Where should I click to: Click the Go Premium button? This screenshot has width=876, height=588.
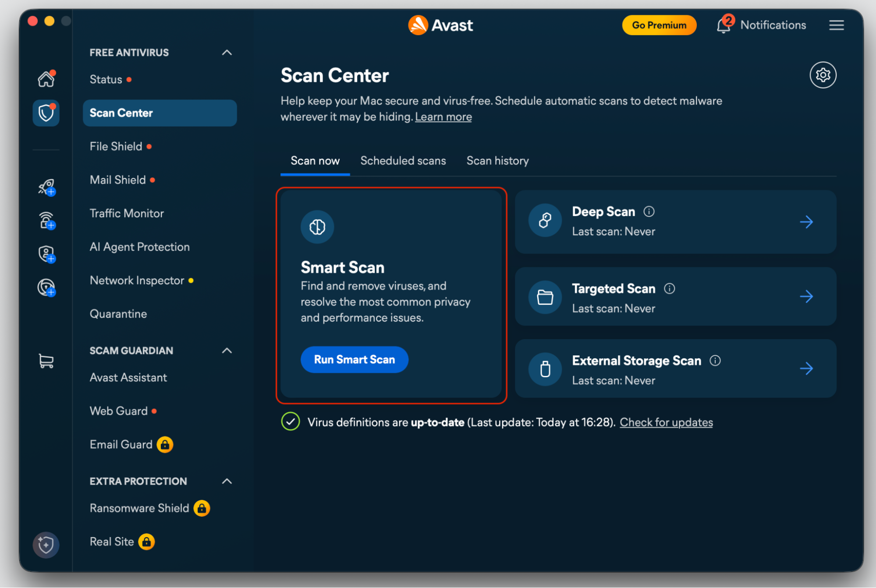click(659, 25)
